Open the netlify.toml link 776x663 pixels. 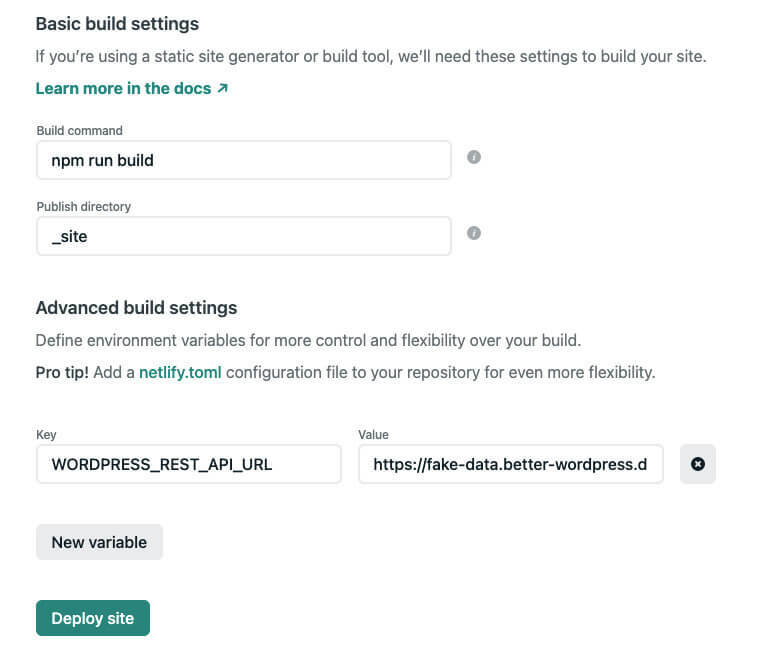[x=180, y=372]
